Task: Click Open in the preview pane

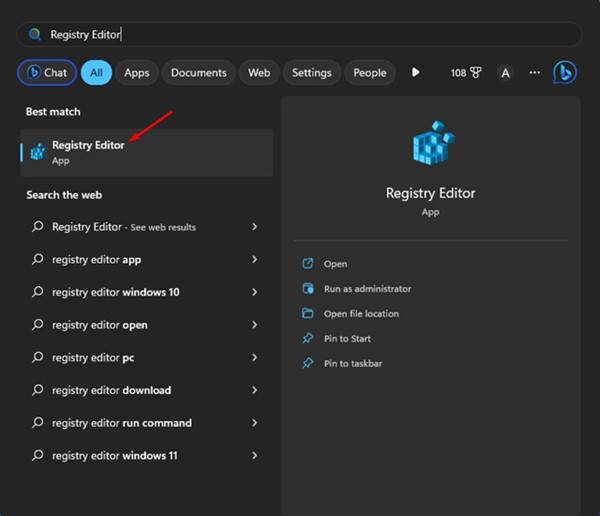Action: [x=335, y=264]
